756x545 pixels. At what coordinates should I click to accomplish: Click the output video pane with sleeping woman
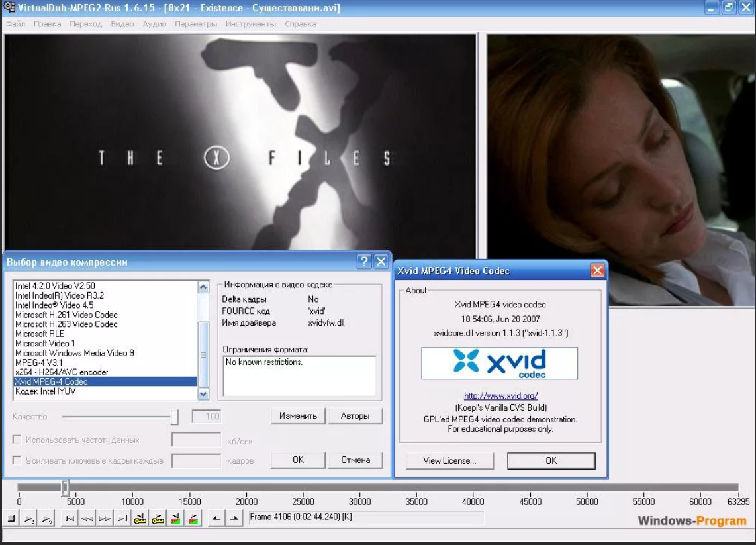pyautogui.click(x=621, y=170)
